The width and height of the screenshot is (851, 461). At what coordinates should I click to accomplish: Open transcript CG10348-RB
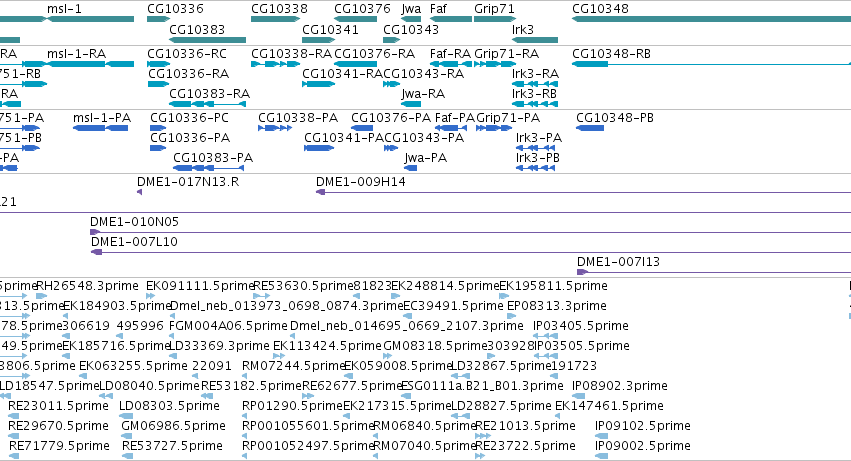pos(711,64)
